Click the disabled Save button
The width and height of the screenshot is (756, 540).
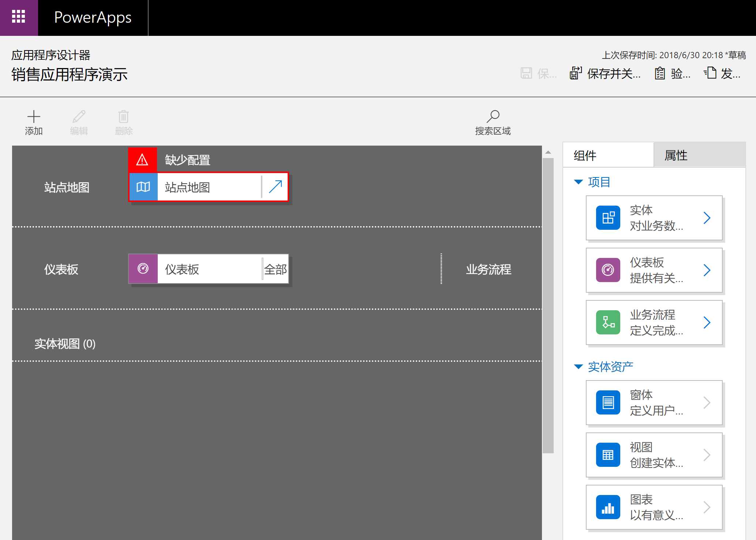click(538, 74)
